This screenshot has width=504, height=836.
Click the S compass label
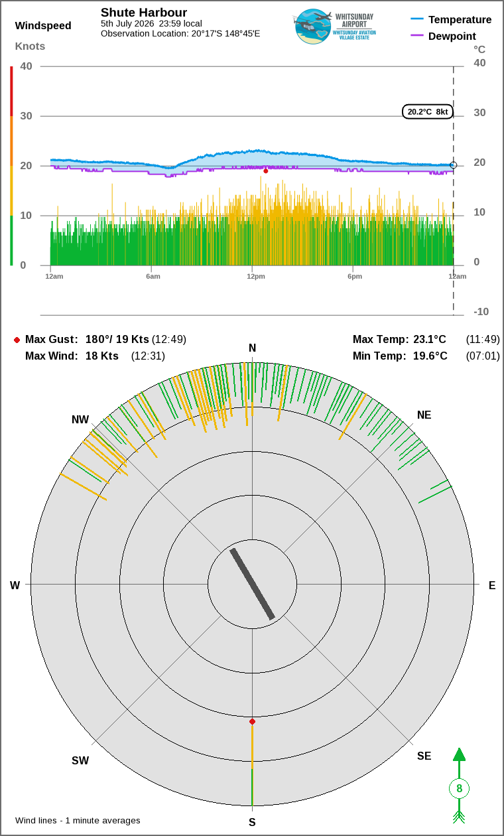[x=252, y=822]
